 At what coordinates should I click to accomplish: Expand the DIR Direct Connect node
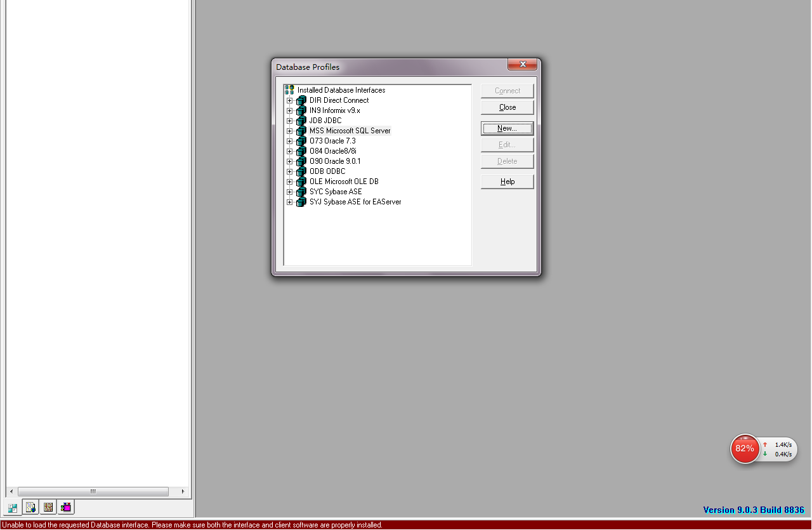pos(289,100)
